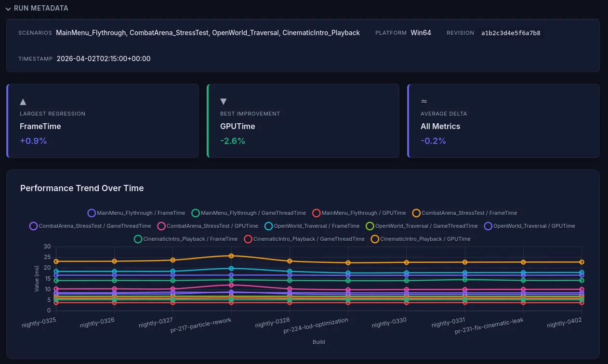Image resolution: width=608 pixels, height=364 pixels.
Task: Click the upward triangle regression icon
Action: pyautogui.click(x=23, y=102)
